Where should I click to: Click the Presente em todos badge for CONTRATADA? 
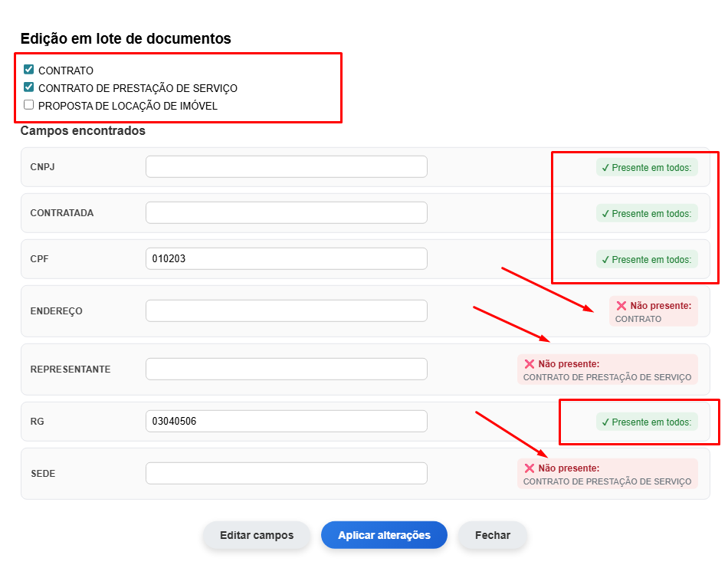(x=647, y=214)
